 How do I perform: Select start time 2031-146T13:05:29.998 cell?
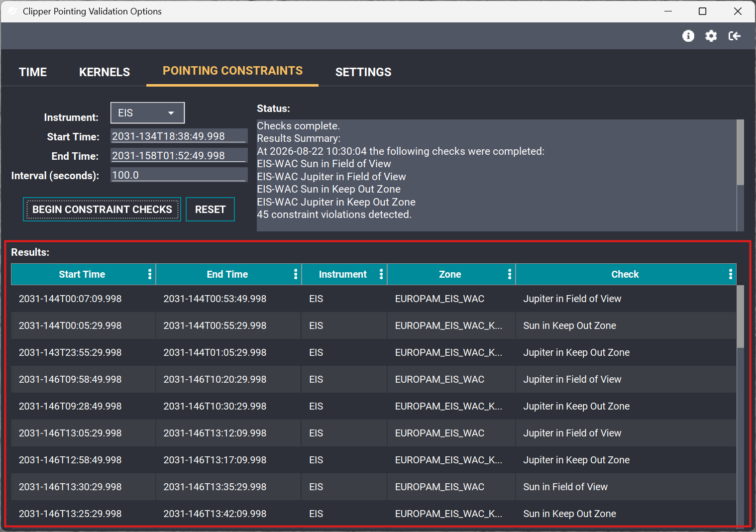coord(84,433)
